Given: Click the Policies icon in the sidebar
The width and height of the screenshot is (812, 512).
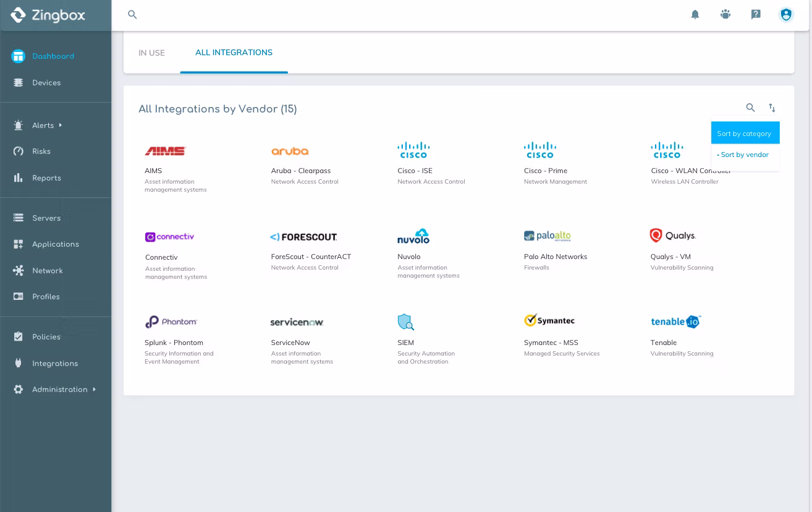Looking at the screenshot, I should click(x=19, y=336).
